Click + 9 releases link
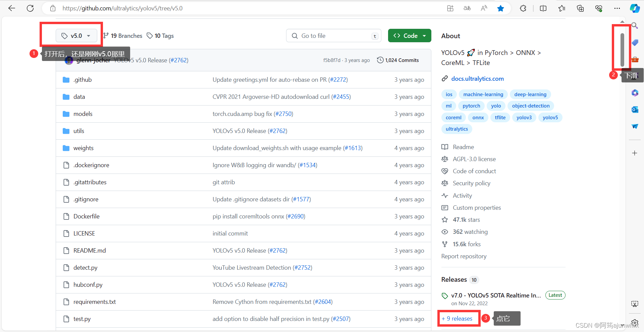The width and height of the screenshot is (644, 332). (x=457, y=319)
